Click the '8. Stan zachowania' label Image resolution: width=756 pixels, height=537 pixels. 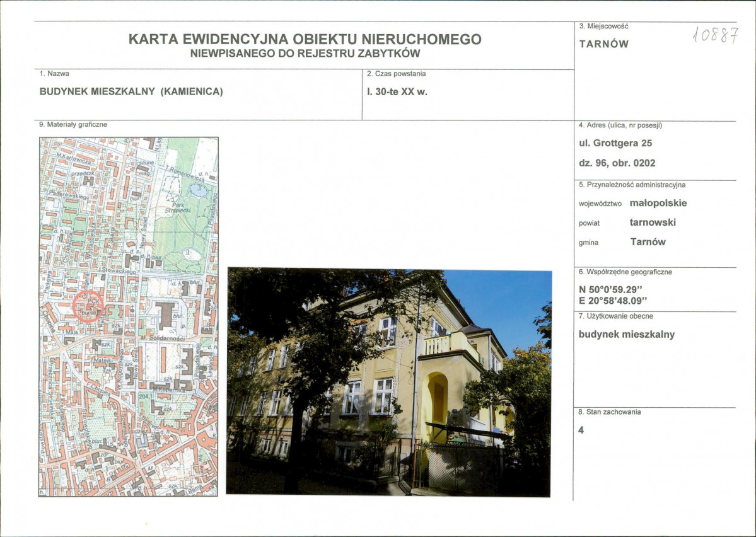pyautogui.click(x=610, y=412)
